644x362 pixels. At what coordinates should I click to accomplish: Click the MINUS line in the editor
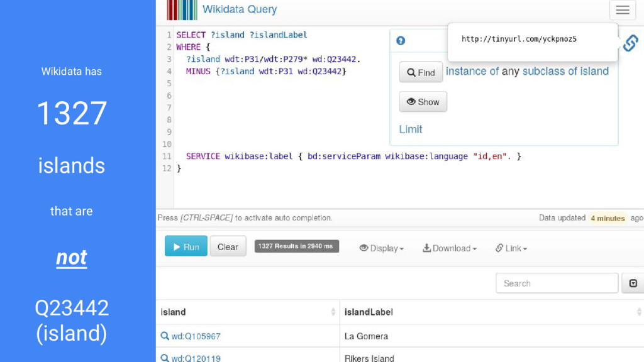coord(266,72)
